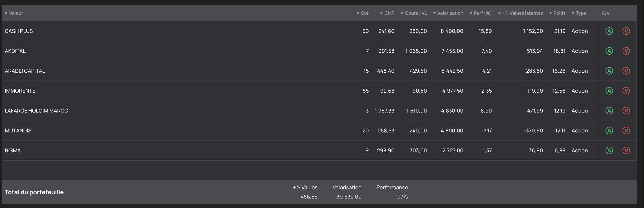The image size is (644, 208).
Task: Sort by +/- Values latentes header
Action: tap(520, 13)
